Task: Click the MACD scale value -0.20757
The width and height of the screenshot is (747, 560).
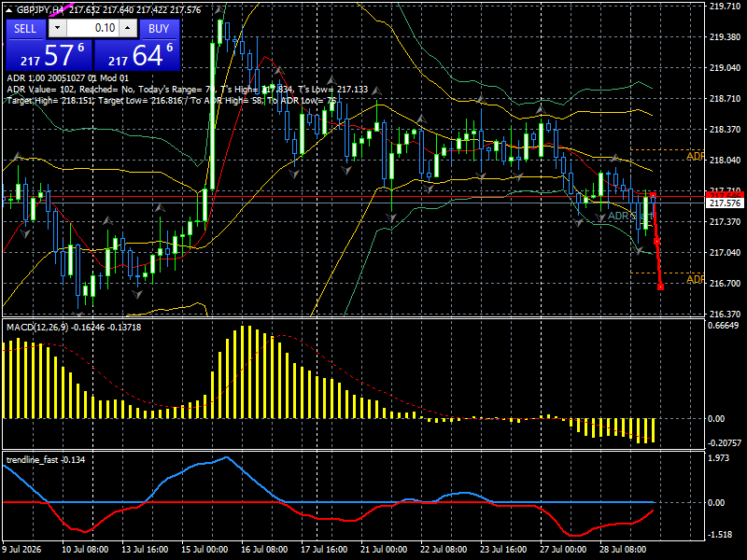Action: click(725, 443)
